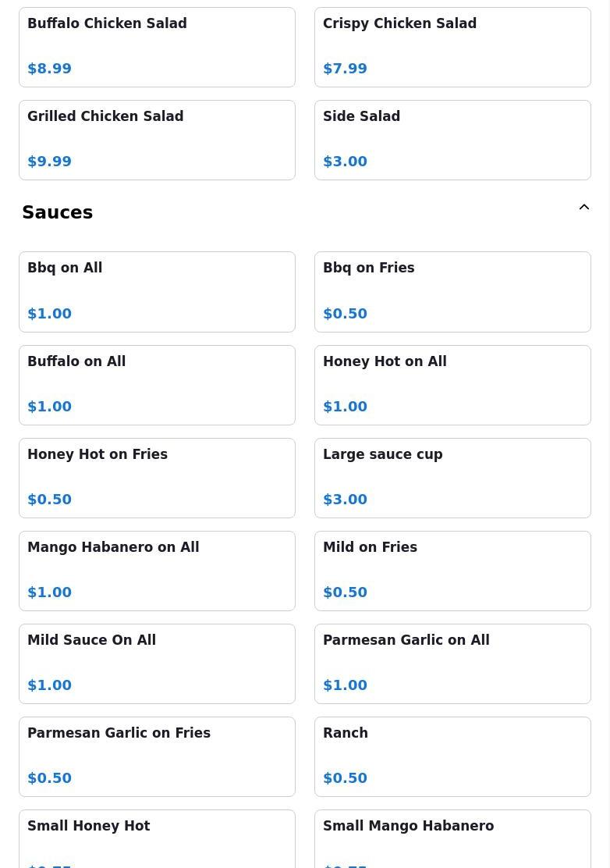Open Parmesan Garlic on Fries item

pyautogui.click(x=157, y=757)
